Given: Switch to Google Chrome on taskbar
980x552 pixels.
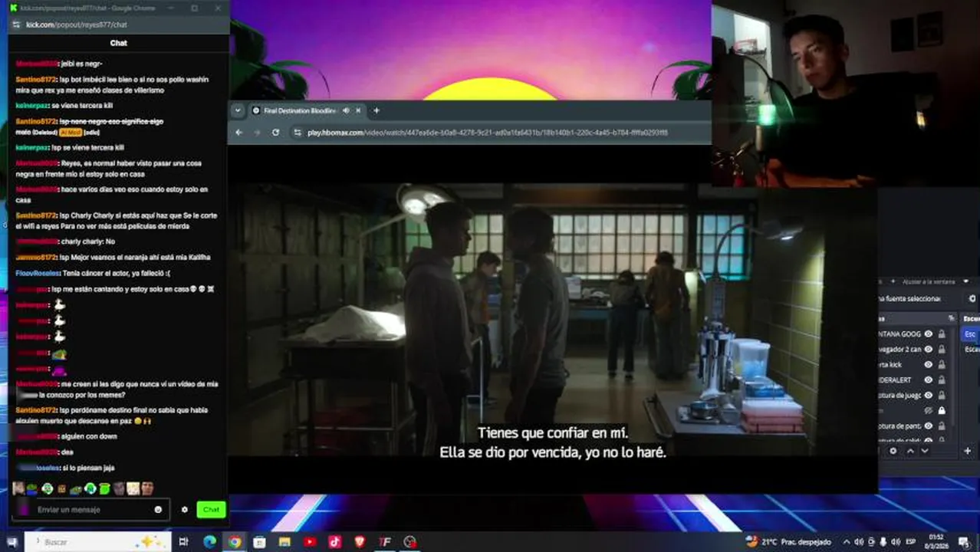Looking at the screenshot, I should pos(235,542).
